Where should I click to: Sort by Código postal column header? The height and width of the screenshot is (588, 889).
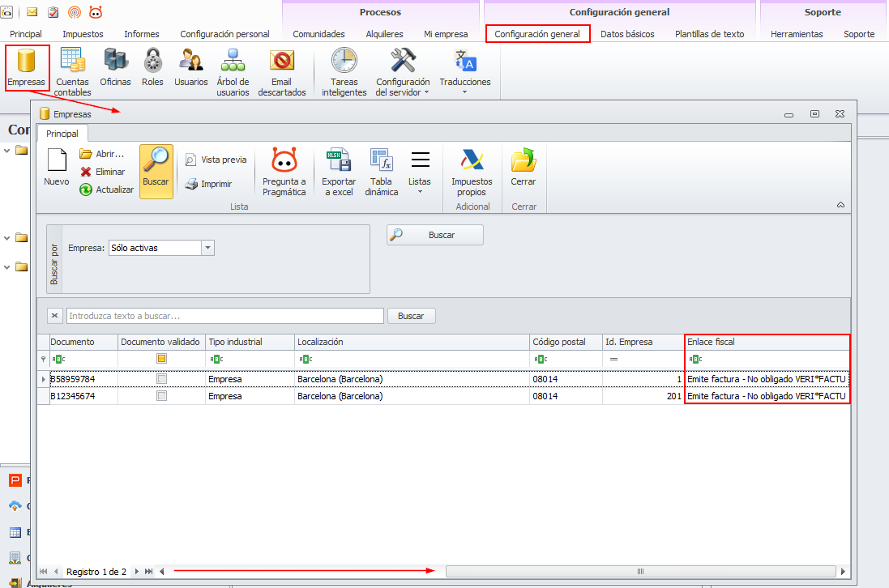566,342
